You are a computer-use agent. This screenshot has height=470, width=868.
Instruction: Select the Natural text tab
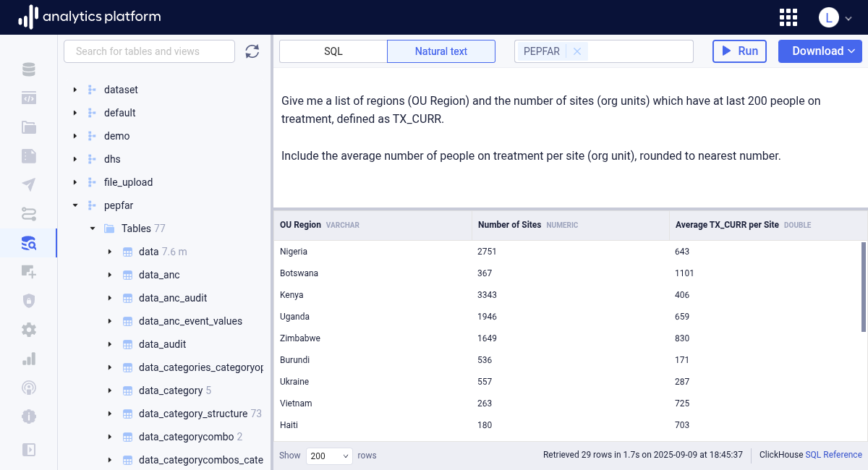(441, 51)
